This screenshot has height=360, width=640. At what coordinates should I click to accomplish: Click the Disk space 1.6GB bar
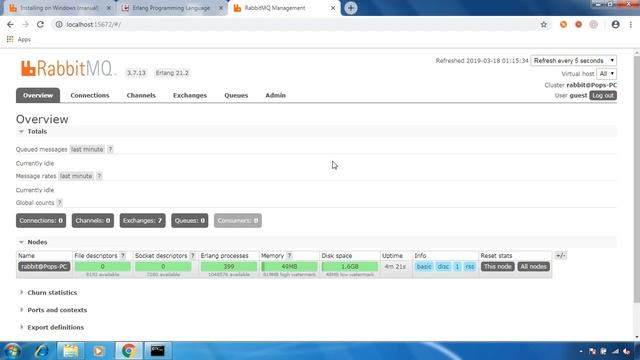pyautogui.click(x=350, y=267)
